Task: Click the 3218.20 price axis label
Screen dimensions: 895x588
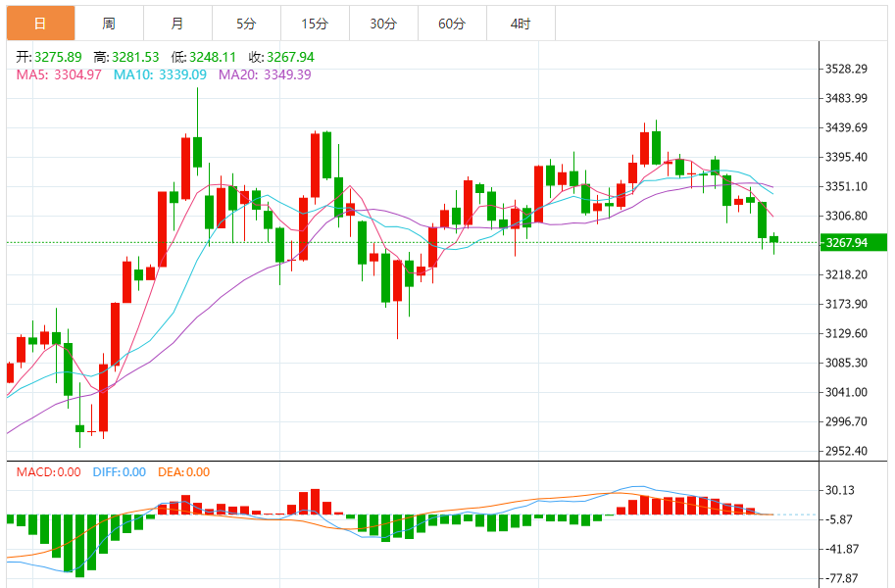Action: click(x=847, y=274)
